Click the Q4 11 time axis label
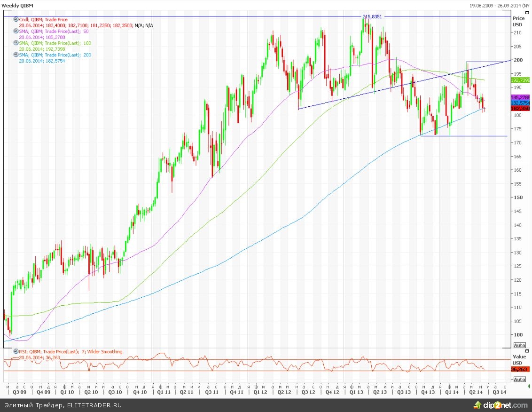 pyautogui.click(x=236, y=392)
